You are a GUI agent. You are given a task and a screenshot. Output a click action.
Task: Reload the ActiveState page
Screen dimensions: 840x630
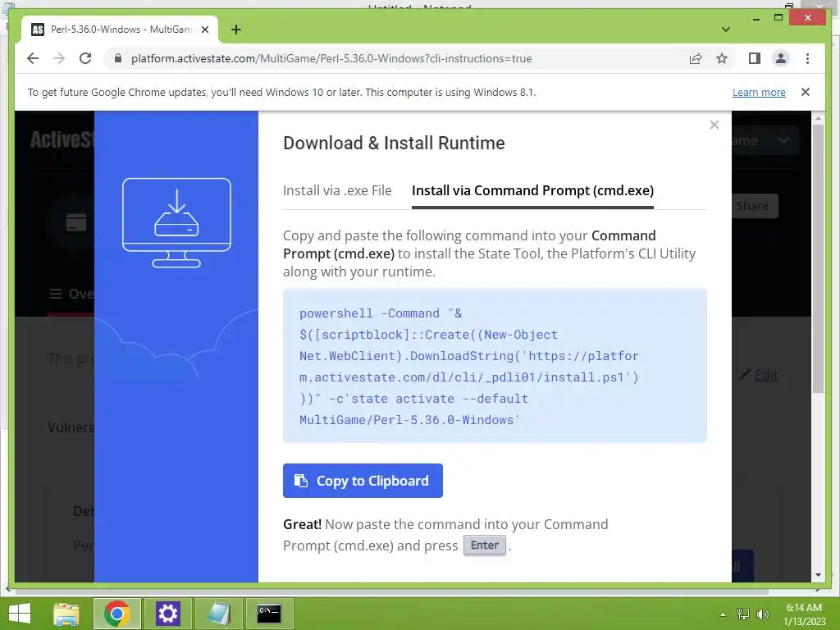click(85, 58)
